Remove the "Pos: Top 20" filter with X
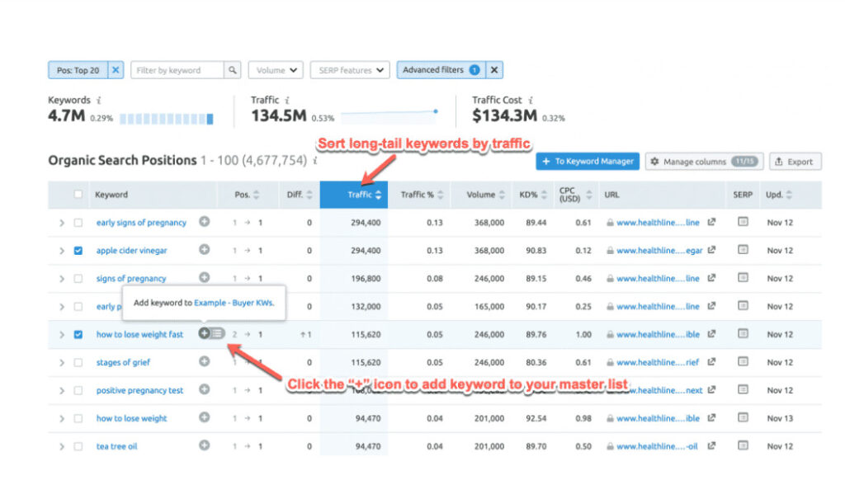Image resolution: width=845 pixels, height=504 pixels. tap(116, 70)
